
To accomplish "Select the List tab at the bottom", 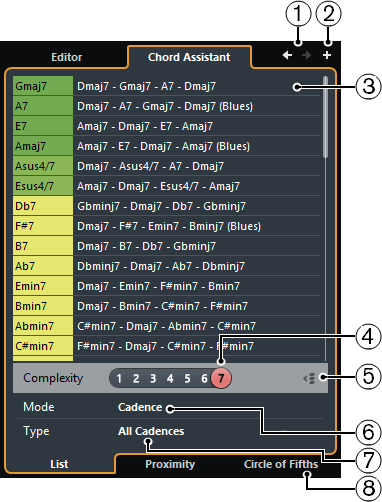I will coord(59,464).
